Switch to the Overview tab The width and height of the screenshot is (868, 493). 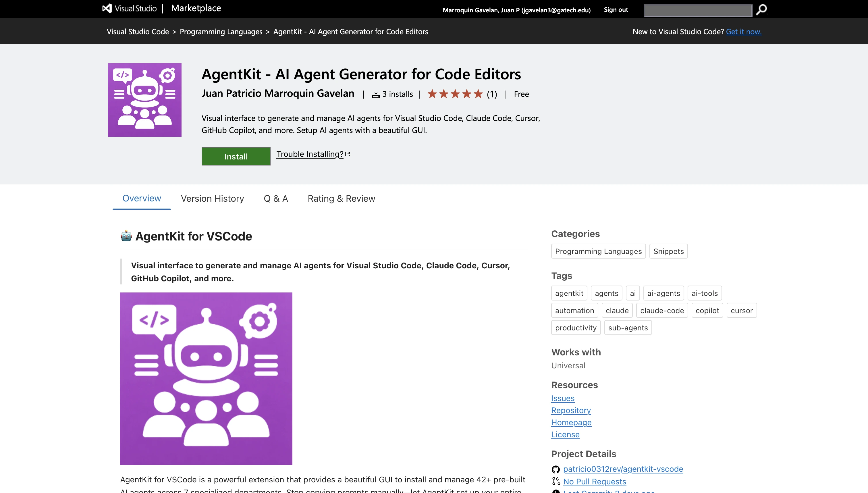[141, 199]
